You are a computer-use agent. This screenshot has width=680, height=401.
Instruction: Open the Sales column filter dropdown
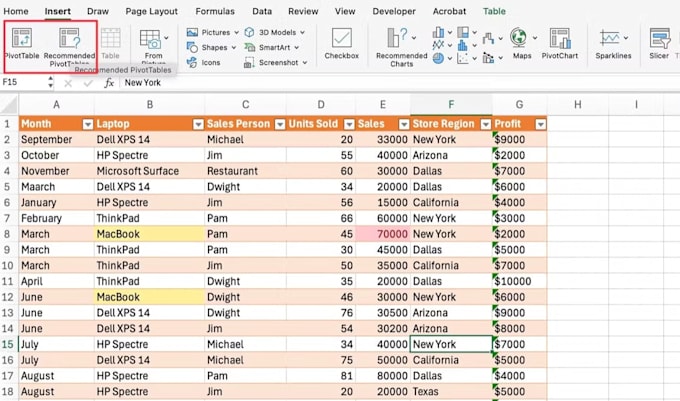point(404,125)
